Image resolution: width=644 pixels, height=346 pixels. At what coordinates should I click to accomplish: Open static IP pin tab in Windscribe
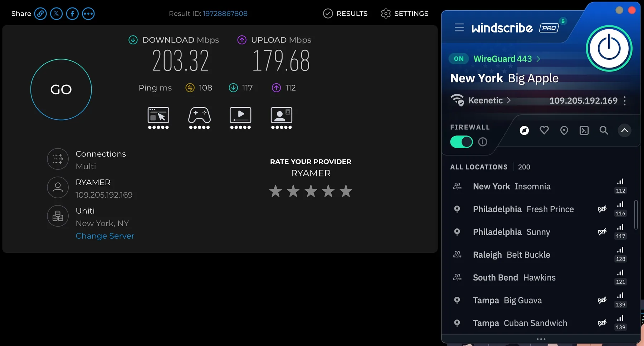pos(564,130)
